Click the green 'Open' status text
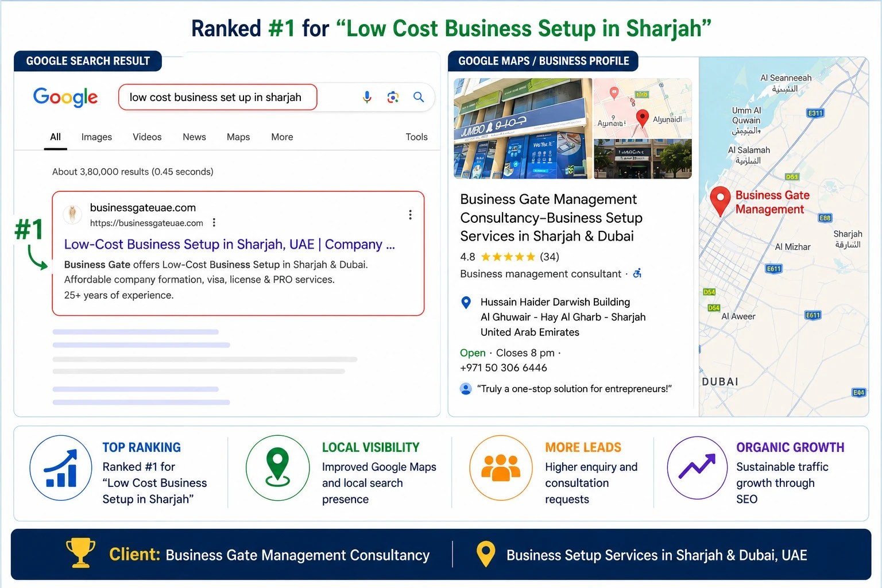 click(473, 353)
